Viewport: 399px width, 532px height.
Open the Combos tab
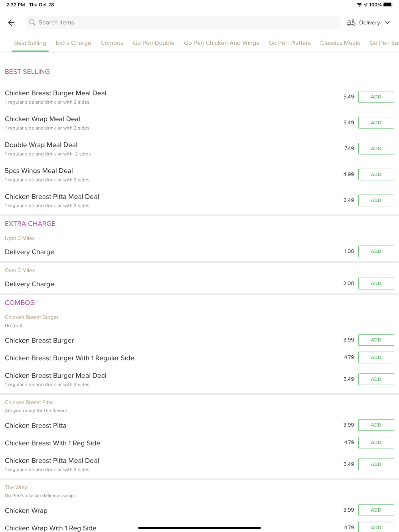pyautogui.click(x=112, y=43)
